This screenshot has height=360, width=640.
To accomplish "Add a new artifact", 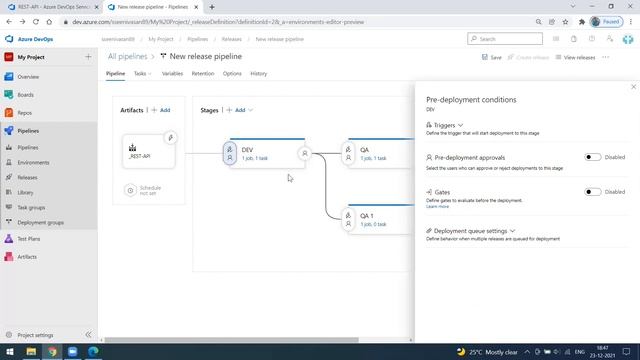I will (x=161, y=110).
